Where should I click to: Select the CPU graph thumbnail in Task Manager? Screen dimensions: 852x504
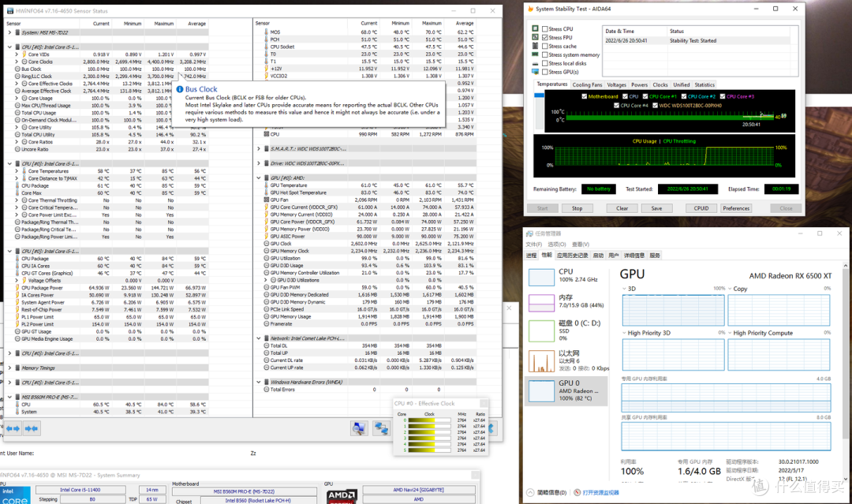pos(541,277)
